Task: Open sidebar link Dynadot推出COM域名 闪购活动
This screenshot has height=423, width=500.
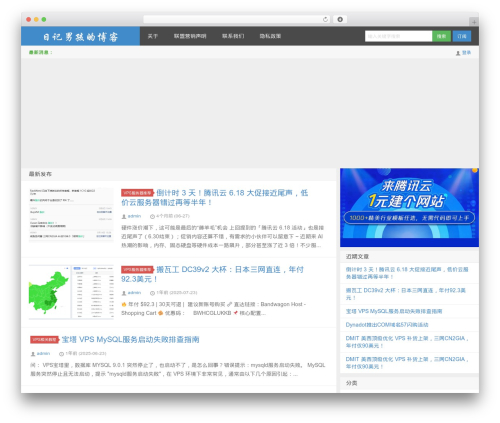Action: click(387, 325)
